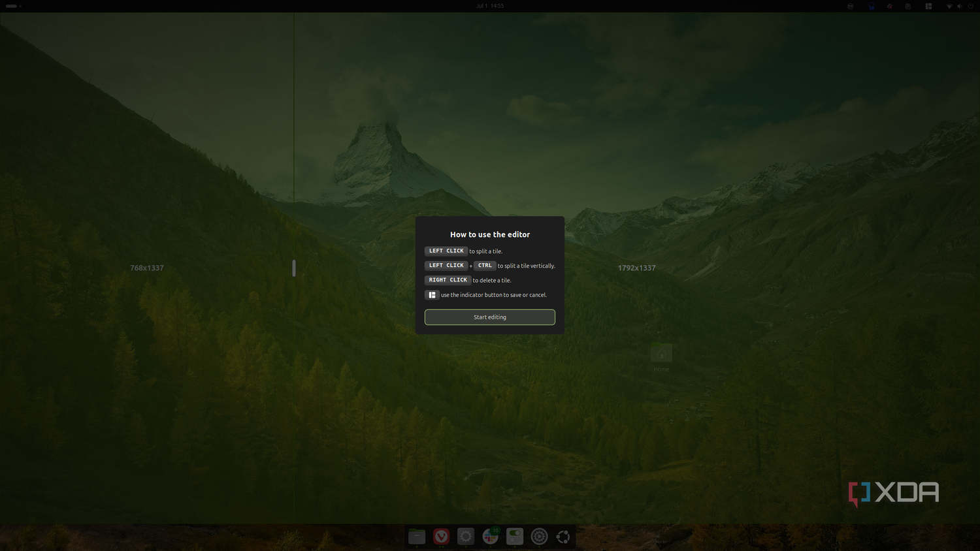
Task: Open the Settings gear app in dock
Action: coord(466,537)
